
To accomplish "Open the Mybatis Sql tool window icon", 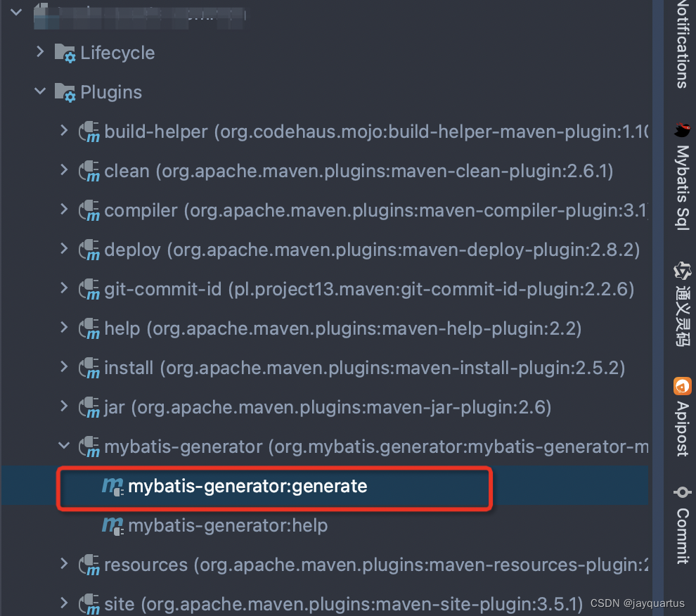I will pos(682,130).
